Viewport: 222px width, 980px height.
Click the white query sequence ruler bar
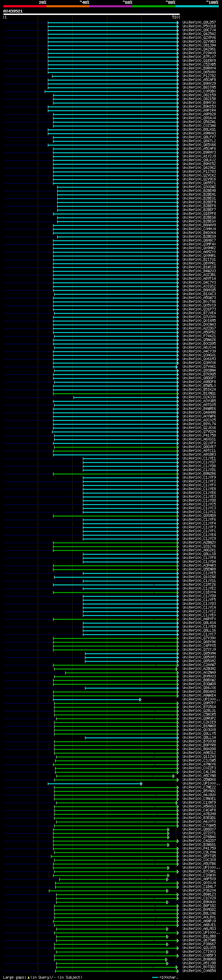click(92, 15)
